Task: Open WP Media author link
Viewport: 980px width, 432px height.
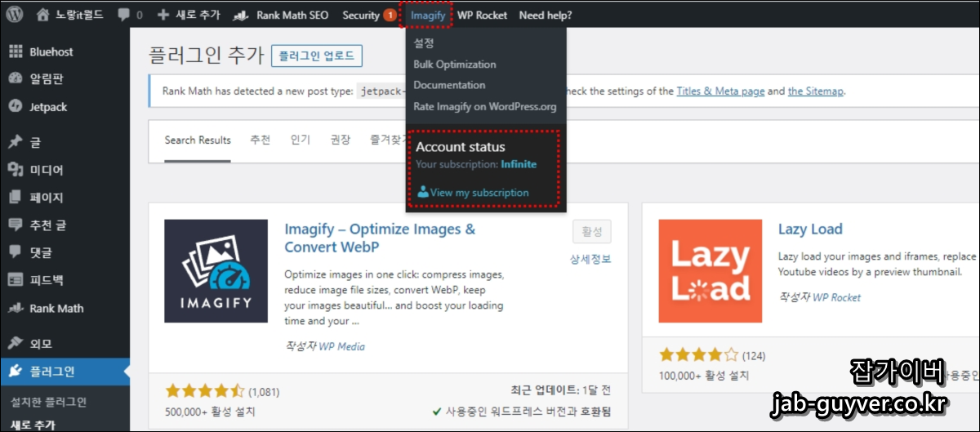Action: [x=341, y=346]
